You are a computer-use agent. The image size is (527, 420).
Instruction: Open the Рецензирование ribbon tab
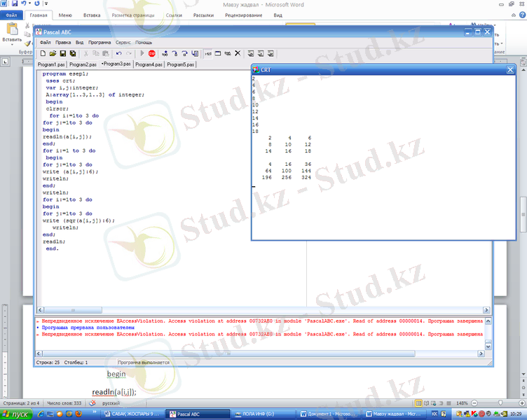[242, 14]
